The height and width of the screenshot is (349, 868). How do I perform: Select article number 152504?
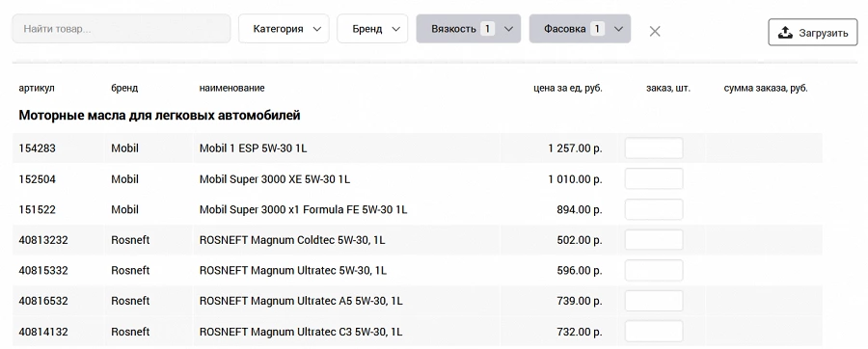37,179
